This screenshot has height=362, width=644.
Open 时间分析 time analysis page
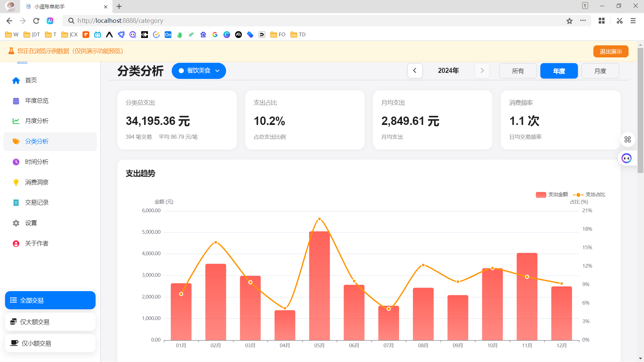[50, 162]
